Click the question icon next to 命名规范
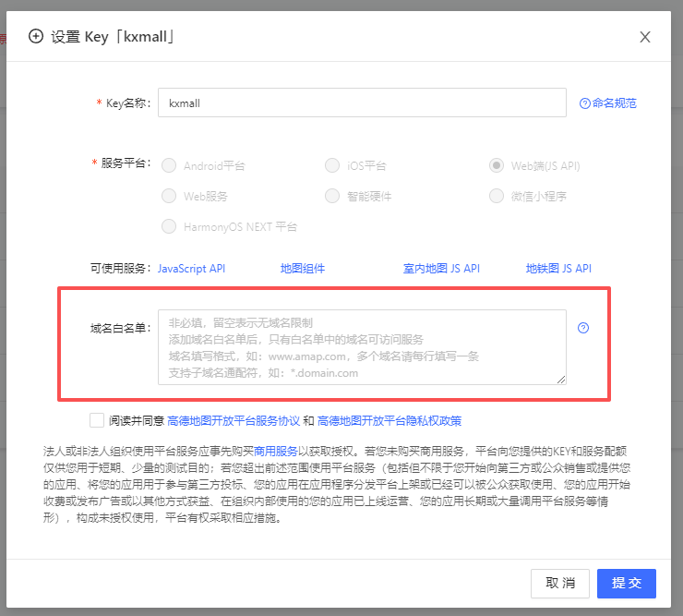Image resolution: width=683 pixels, height=616 pixels. [584, 103]
